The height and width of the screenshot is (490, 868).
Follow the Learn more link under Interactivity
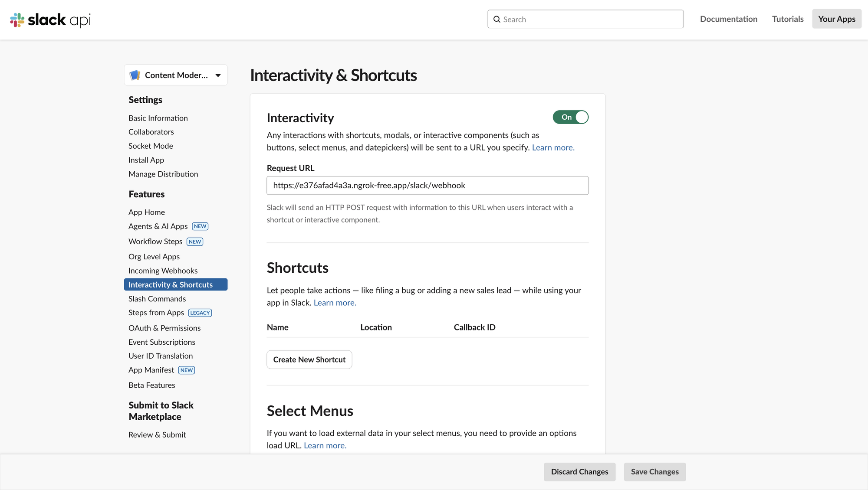[x=553, y=147]
